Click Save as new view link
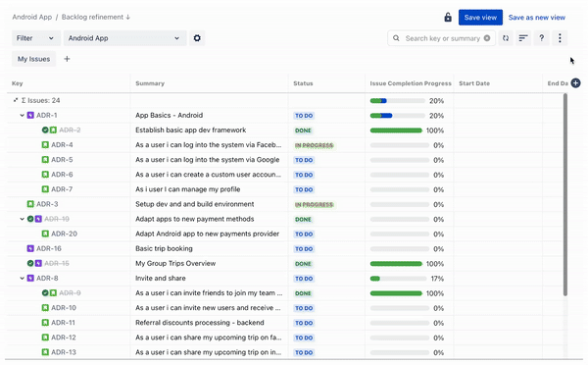The image size is (588, 365). click(x=537, y=18)
